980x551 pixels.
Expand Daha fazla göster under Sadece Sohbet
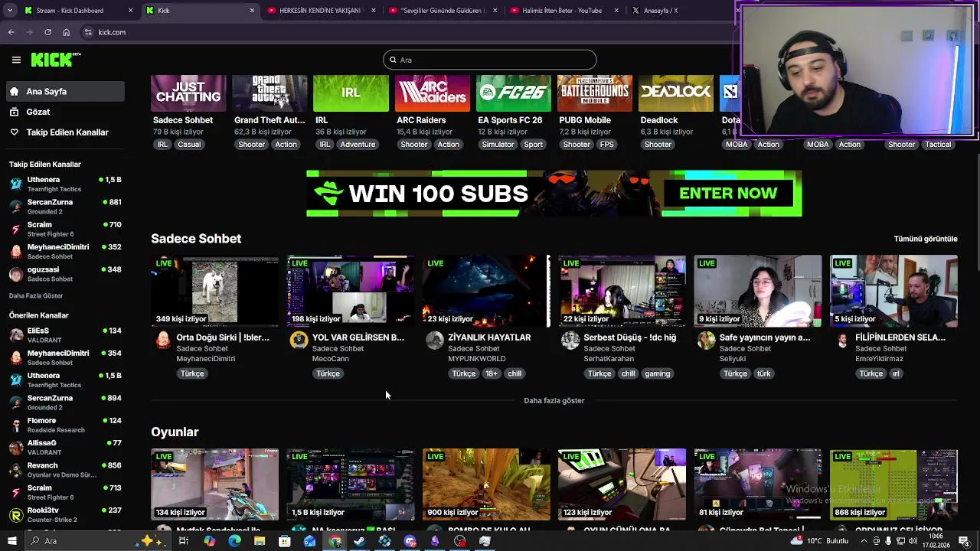tap(554, 400)
